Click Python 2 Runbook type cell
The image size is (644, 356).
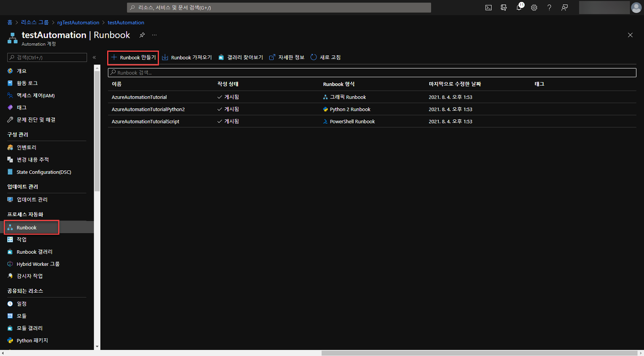point(347,109)
